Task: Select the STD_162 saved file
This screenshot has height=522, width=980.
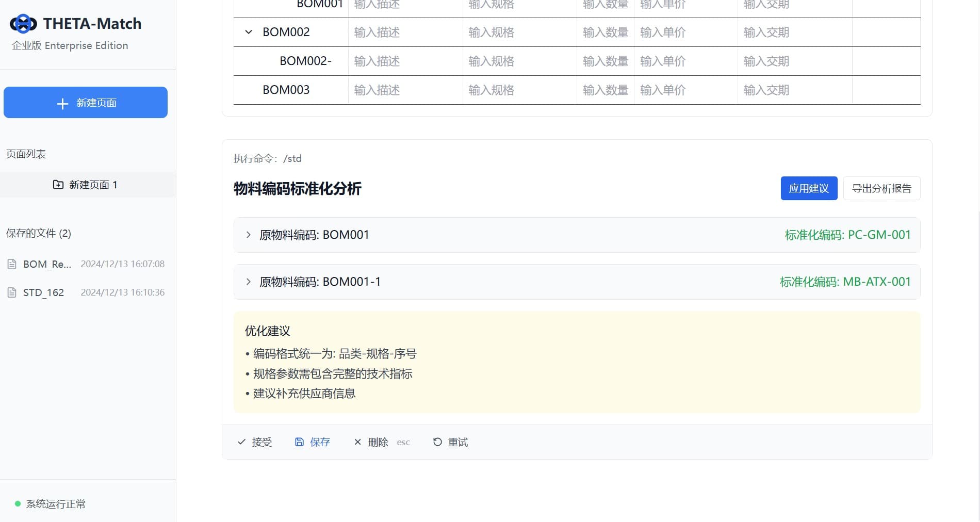Action: coord(43,292)
